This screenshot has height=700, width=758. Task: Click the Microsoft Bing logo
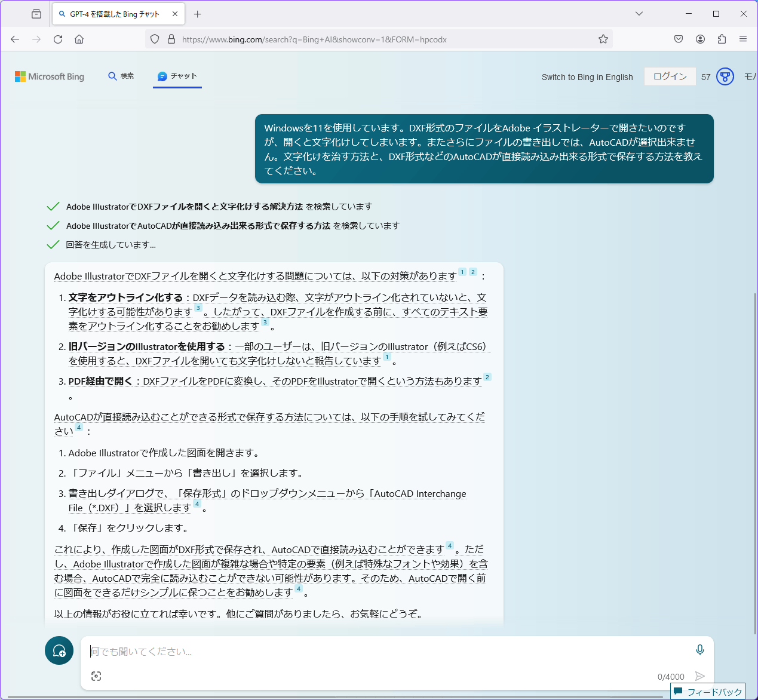[50, 76]
